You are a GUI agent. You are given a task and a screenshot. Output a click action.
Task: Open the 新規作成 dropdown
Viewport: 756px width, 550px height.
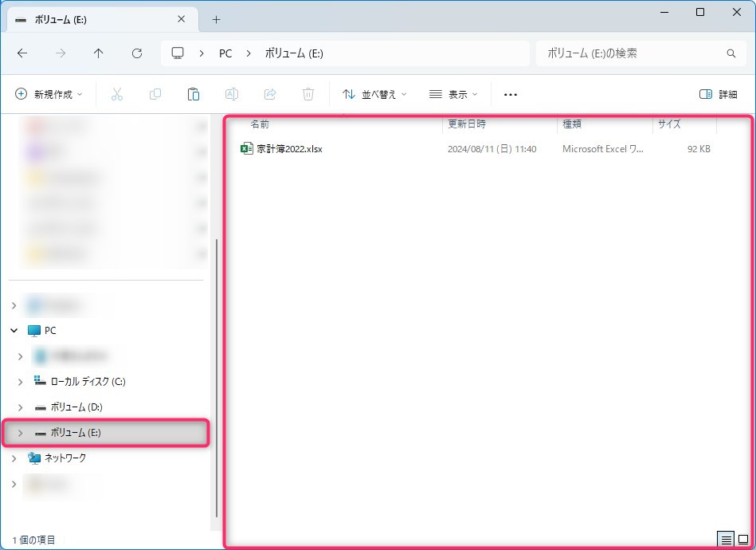(49, 94)
